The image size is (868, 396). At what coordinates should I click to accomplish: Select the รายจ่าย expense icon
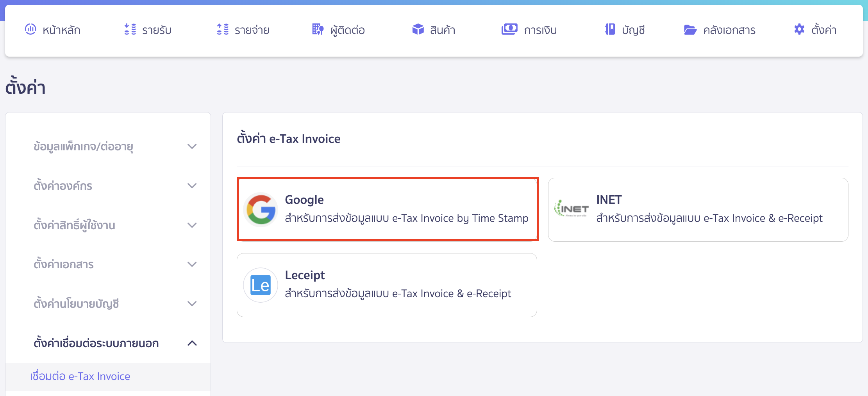click(x=223, y=30)
